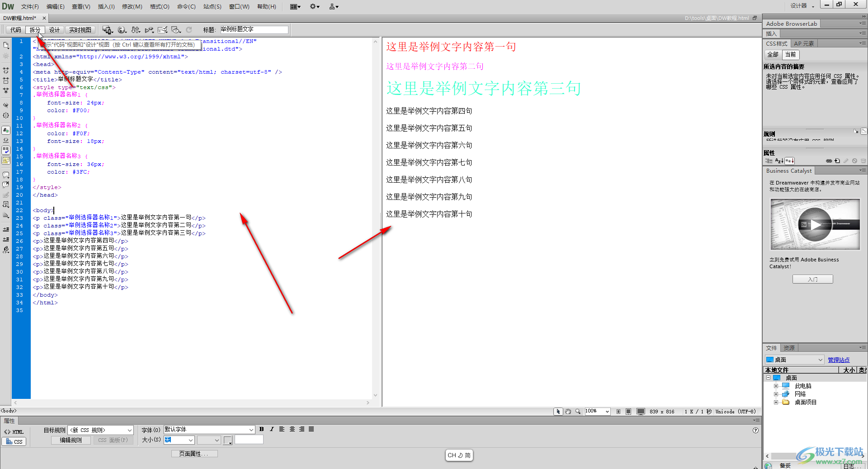Open the visual aids eye icon
Viewport: 868px width, 469px height.
point(176,30)
